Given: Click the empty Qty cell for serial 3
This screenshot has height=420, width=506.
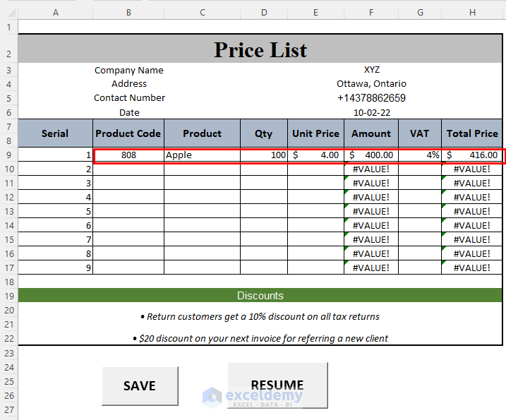Looking at the screenshot, I should [x=264, y=184].
